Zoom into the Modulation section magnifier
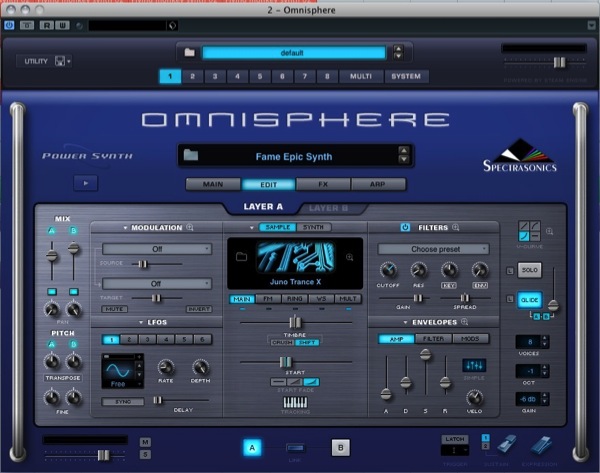The width and height of the screenshot is (600, 473). 190,227
